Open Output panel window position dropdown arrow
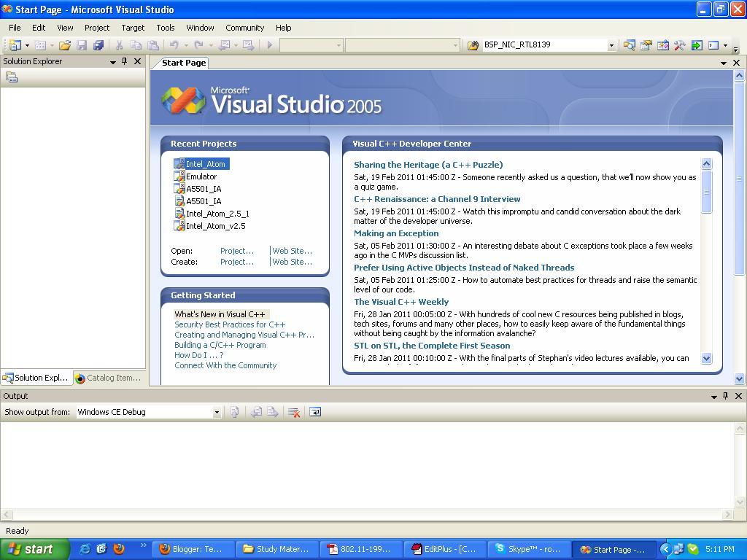The width and height of the screenshot is (747, 560). pos(714,396)
